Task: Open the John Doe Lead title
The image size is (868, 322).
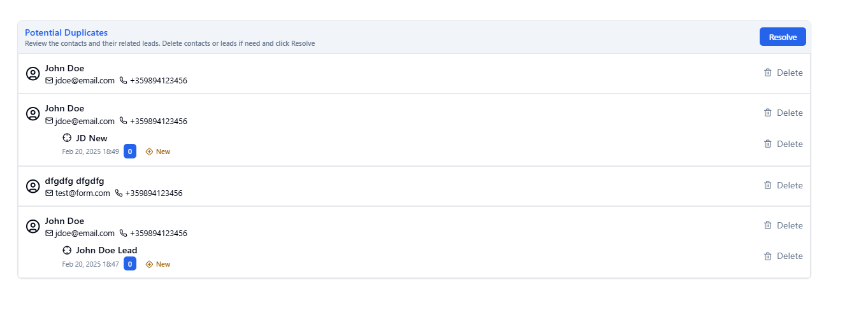Action: click(x=106, y=250)
